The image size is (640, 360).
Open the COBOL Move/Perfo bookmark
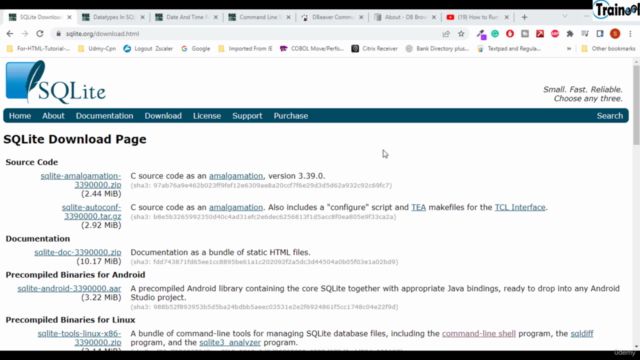pos(312,49)
